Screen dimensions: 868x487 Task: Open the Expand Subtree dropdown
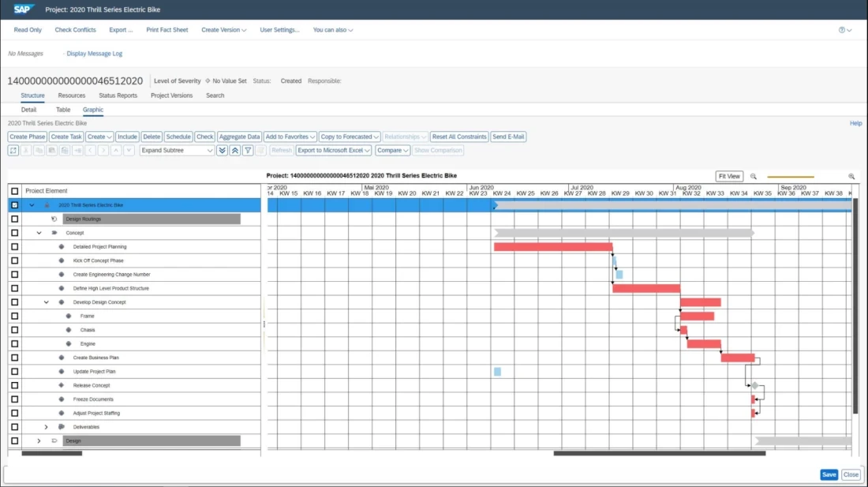(x=177, y=150)
